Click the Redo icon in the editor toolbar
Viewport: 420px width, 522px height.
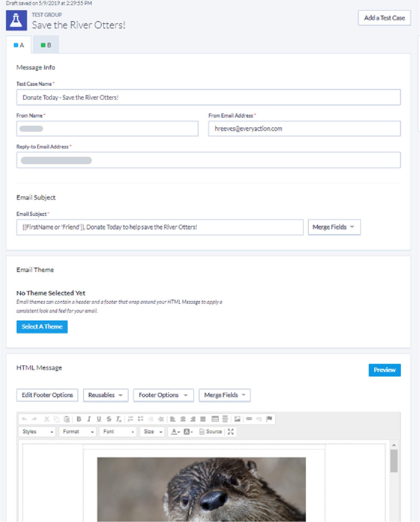tap(34, 419)
